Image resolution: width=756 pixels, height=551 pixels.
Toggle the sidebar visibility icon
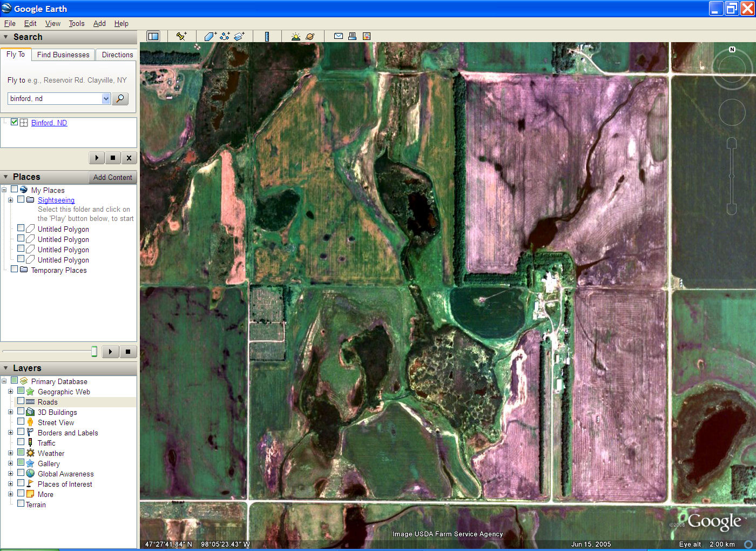(x=153, y=36)
